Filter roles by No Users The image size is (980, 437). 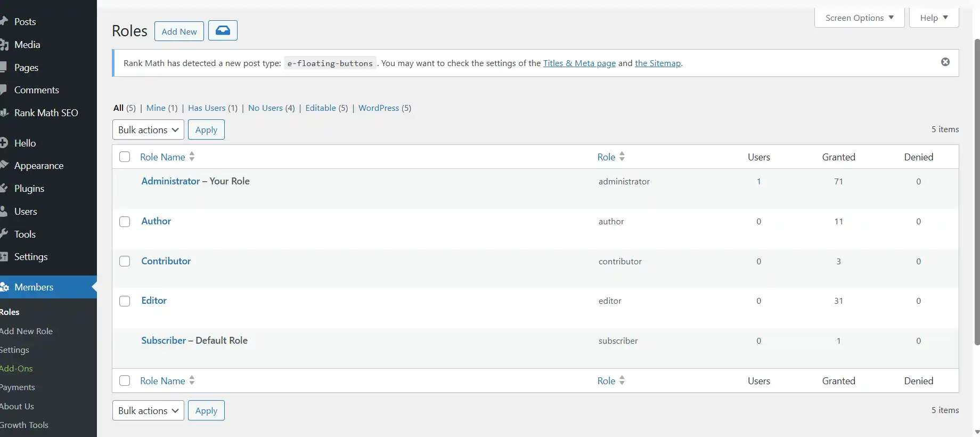point(265,108)
